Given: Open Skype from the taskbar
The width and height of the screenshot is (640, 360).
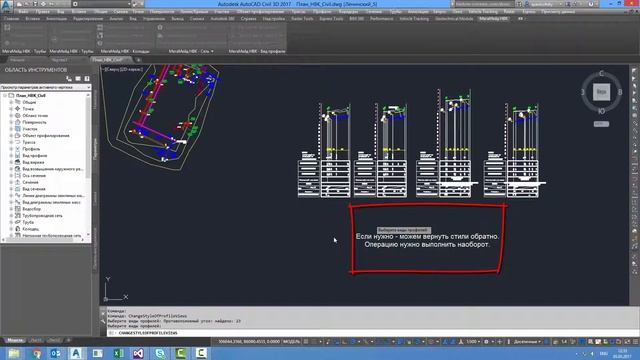Looking at the screenshot, I should (160, 353).
